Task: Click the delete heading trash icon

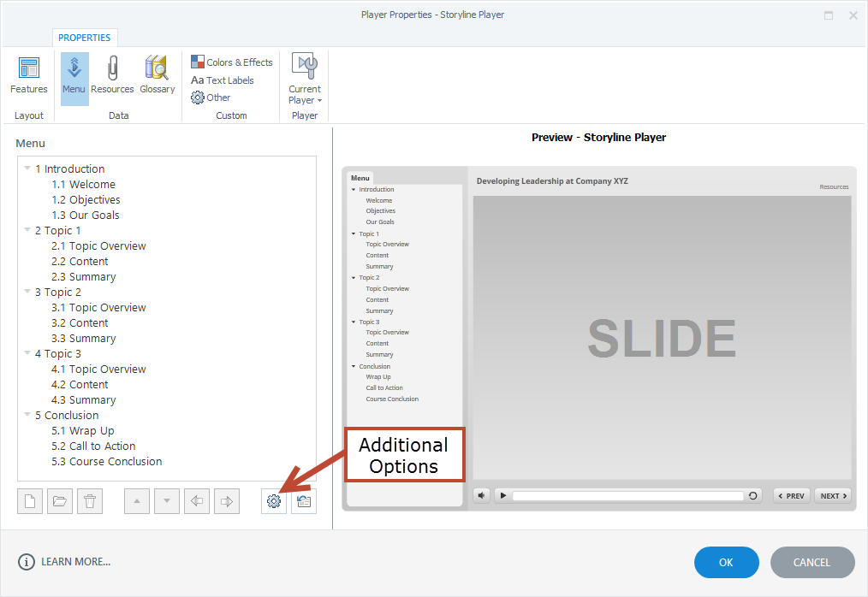Action: tap(90, 502)
